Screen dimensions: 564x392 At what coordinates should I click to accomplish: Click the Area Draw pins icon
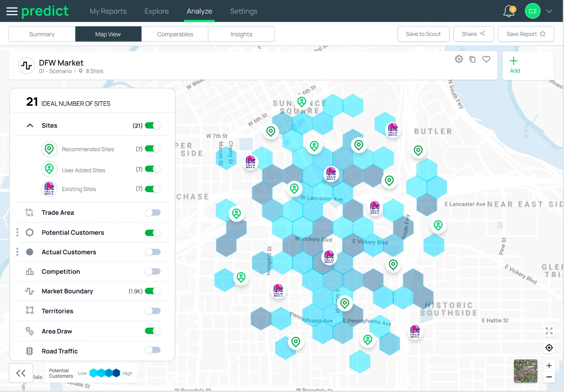point(29,331)
